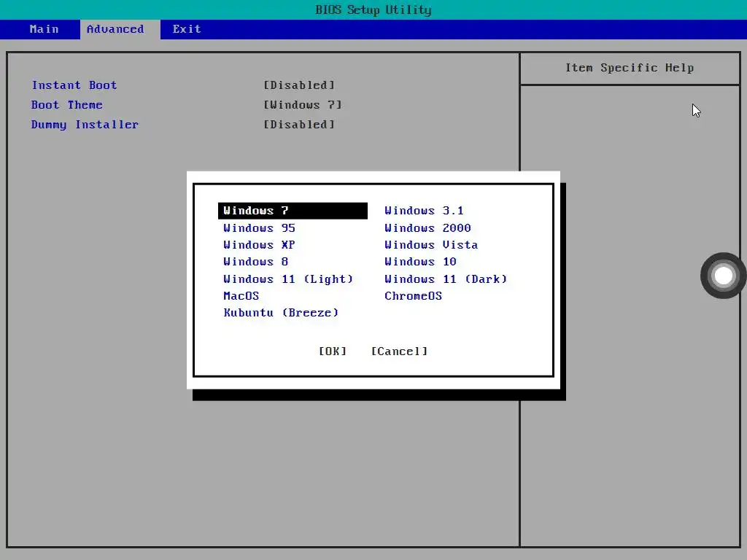This screenshot has height=560, width=747.
Task: Confirm with the [OK] button
Action: point(333,351)
